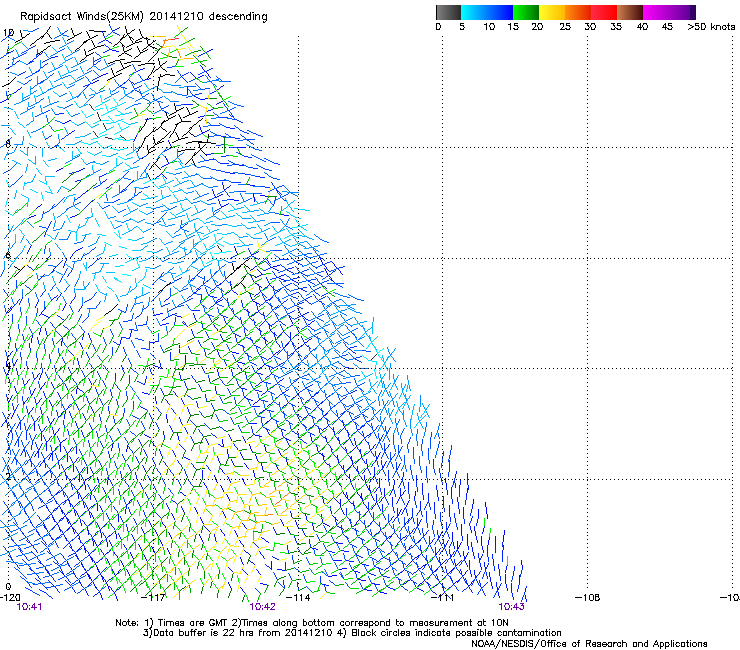Click the gray 0-5 knots color band
The image size is (740, 650).
pyautogui.click(x=448, y=12)
